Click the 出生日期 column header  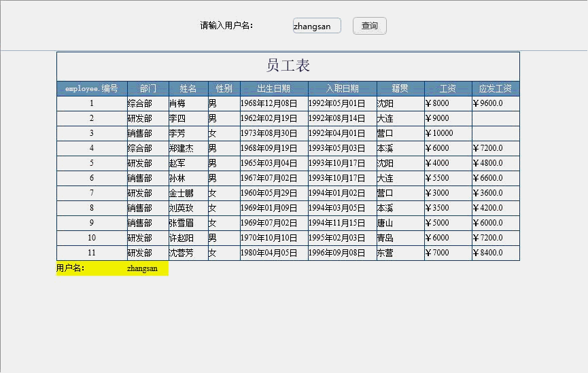(x=274, y=89)
